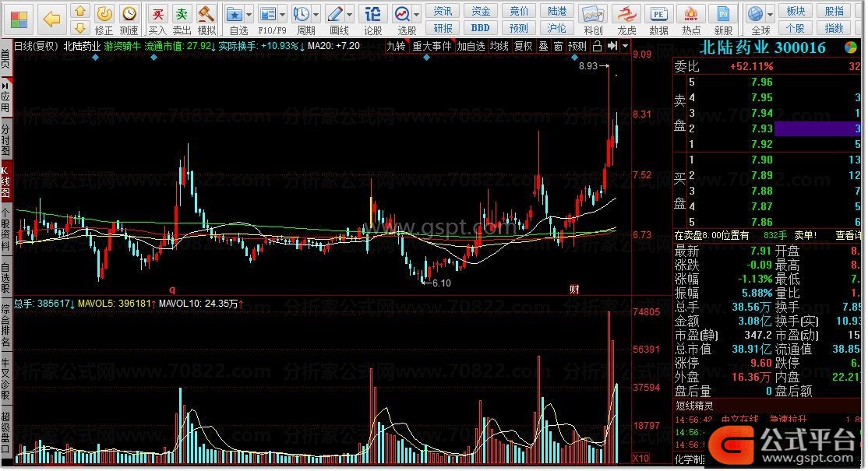Expand the 周期 period dropdown arrow
868x471 pixels.
[316, 14]
